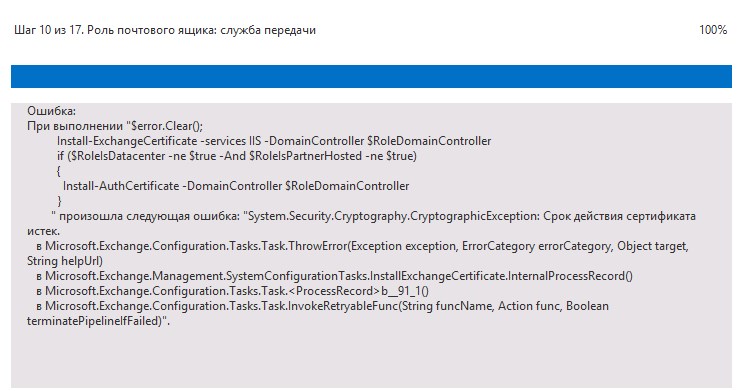The image size is (754, 391).
Task: Click the '$RoleIsDatacenter -ne $true' condition line
Action: [237, 156]
